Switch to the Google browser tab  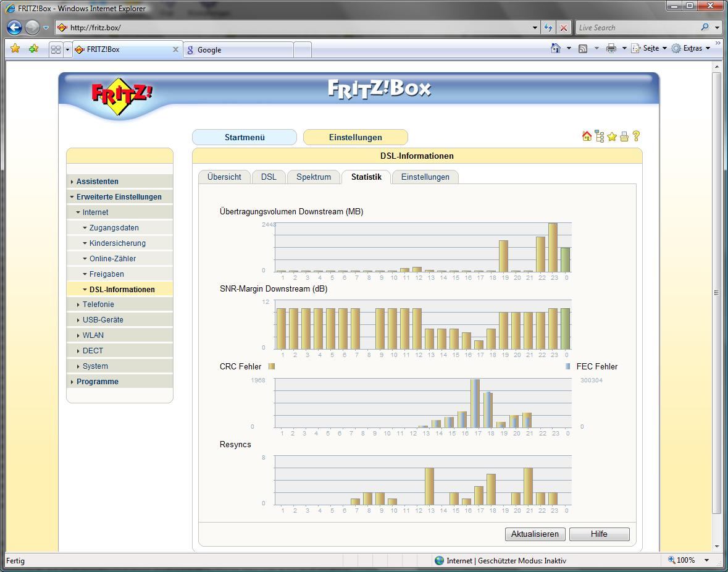click(238, 49)
